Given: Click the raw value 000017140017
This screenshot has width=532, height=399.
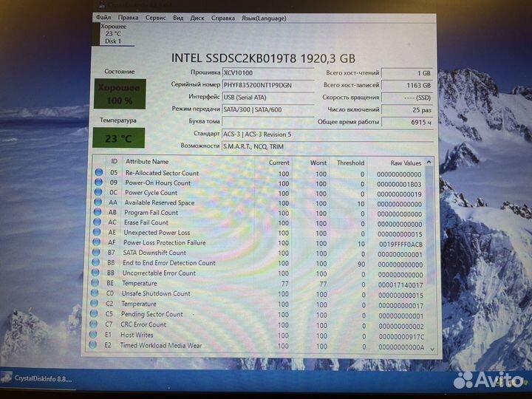Looking at the screenshot, I should click(400, 285).
